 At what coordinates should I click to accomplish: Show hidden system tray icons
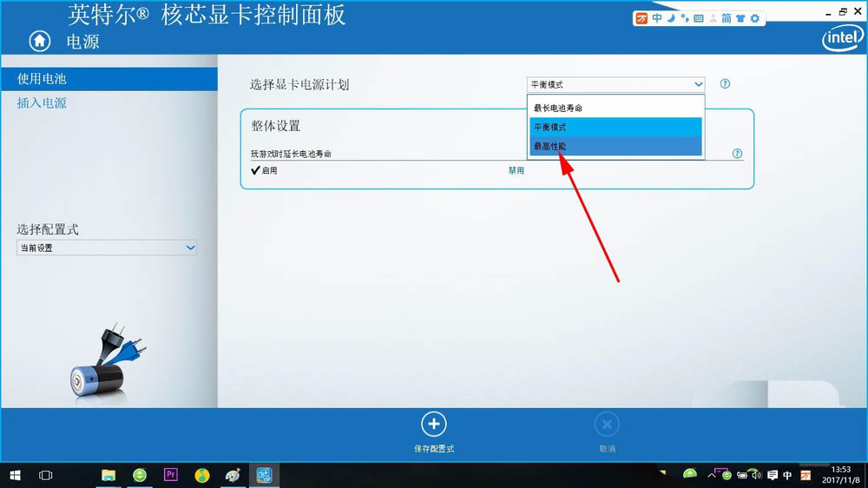(712, 475)
